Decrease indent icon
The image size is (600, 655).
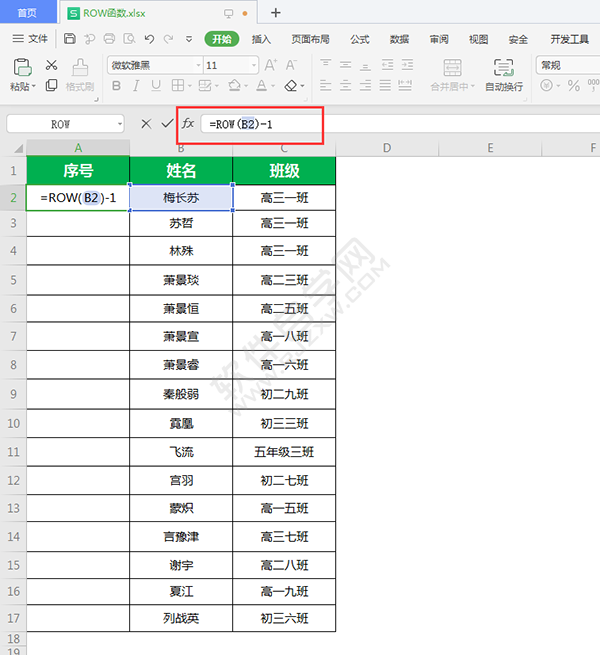387,64
